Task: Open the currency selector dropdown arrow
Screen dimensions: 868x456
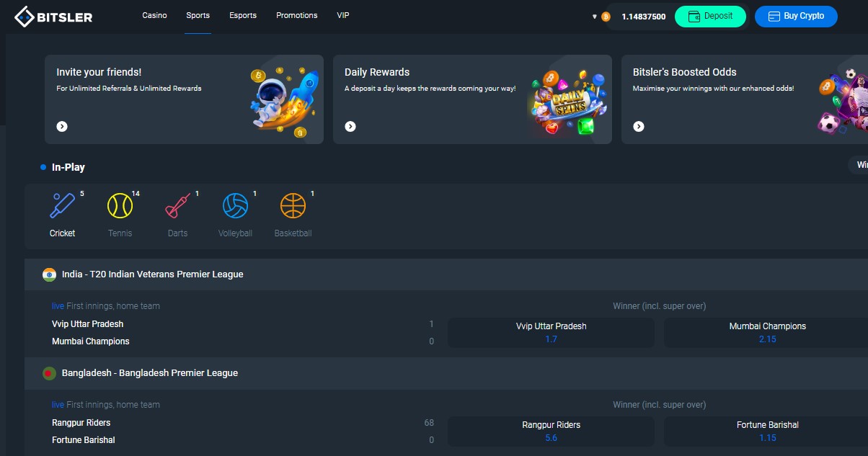Action: point(595,17)
